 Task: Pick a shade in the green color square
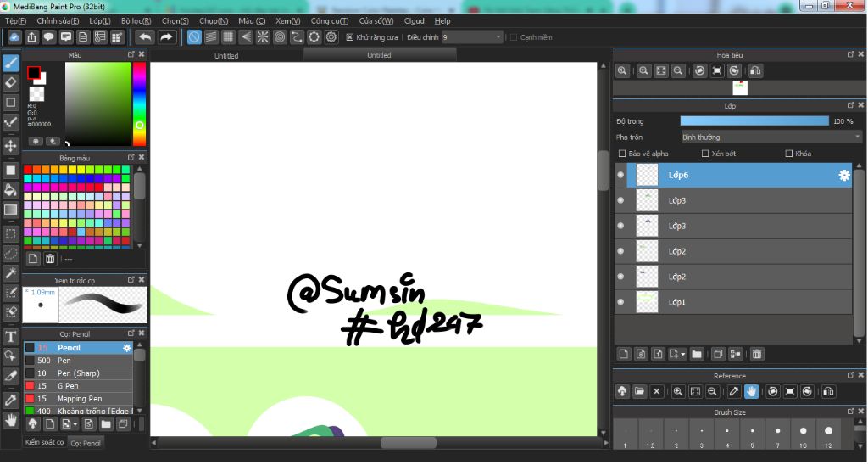[x=98, y=104]
